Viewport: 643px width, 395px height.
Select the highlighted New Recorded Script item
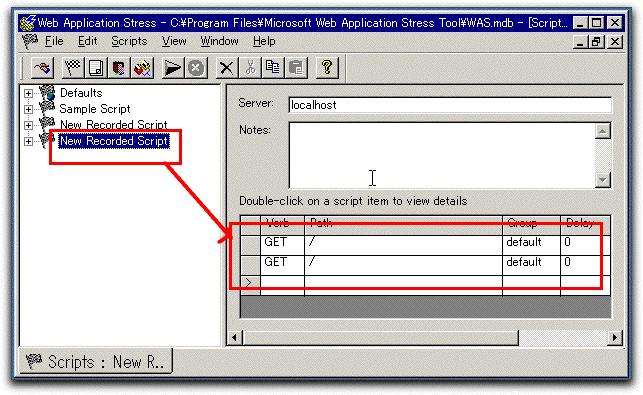coord(114,141)
